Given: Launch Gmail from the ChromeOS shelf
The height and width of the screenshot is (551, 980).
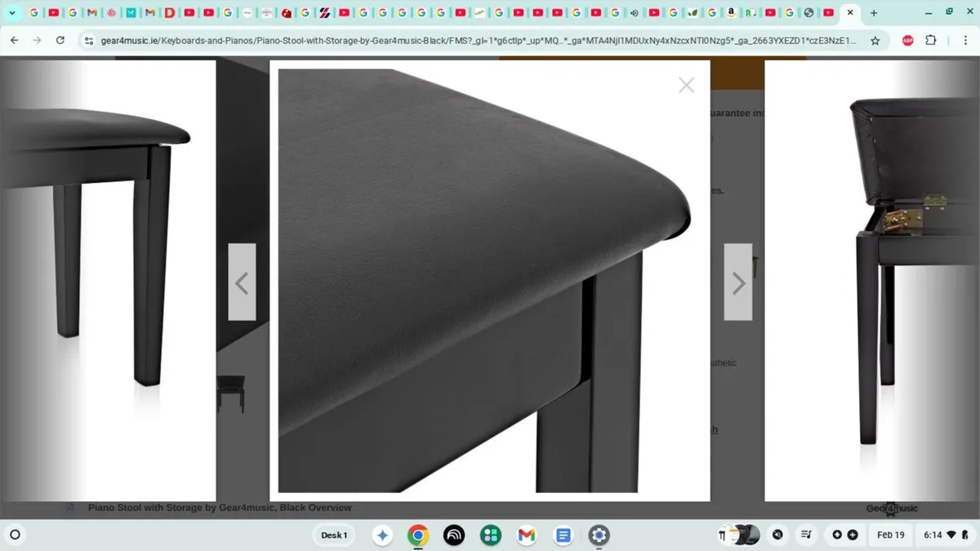Looking at the screenshot, I should tap(526, 535).
